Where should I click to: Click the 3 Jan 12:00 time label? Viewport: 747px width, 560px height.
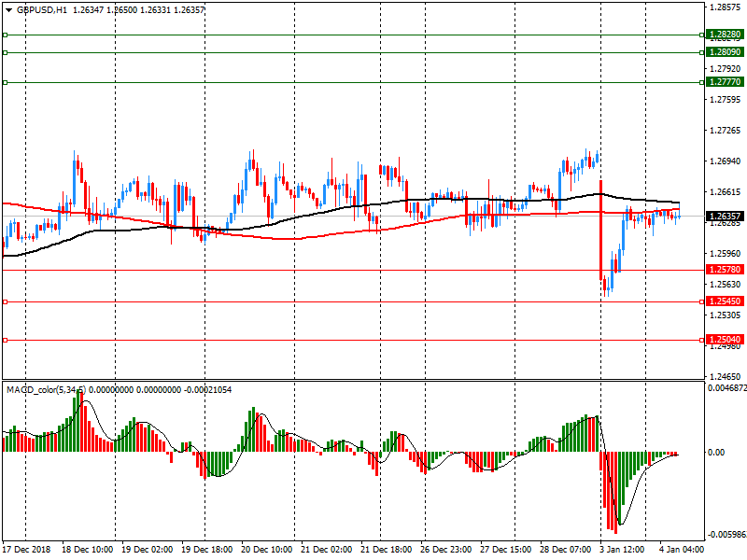(621, 550)
